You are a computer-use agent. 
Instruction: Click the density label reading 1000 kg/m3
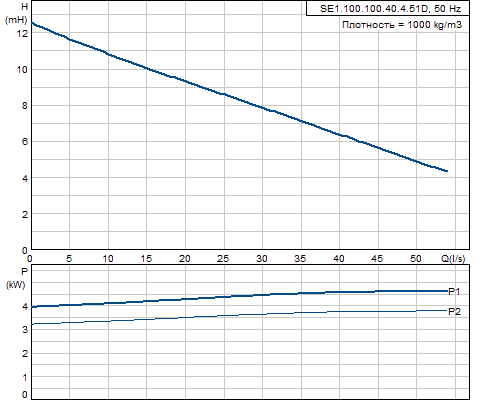[402, 25]
